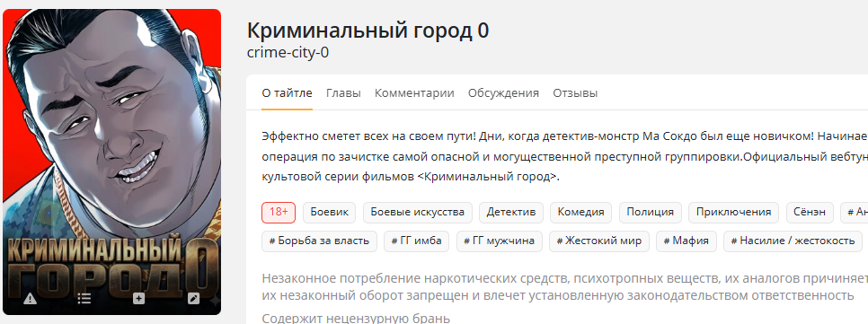Open the Комментарии tab

[x=414, y=92]
